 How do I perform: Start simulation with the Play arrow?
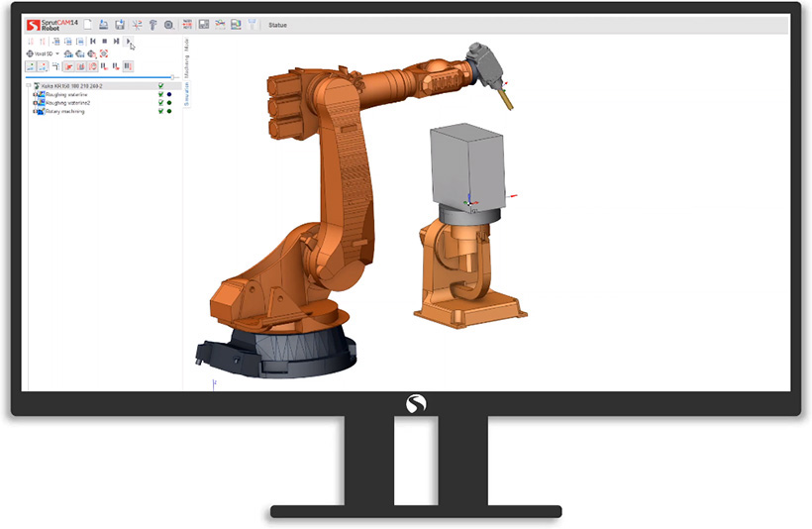click(129, 41)
